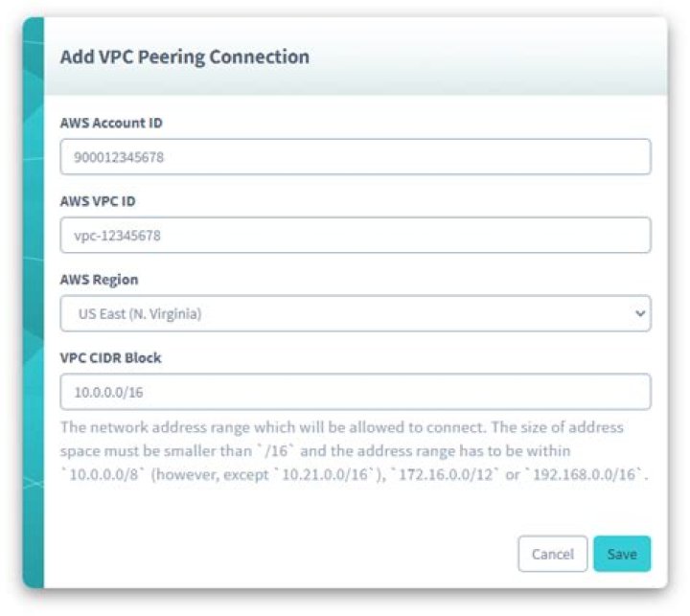Screen dimensions: 690x616
Task: Click the AWS Region label
Action: [x=99, y=280]
